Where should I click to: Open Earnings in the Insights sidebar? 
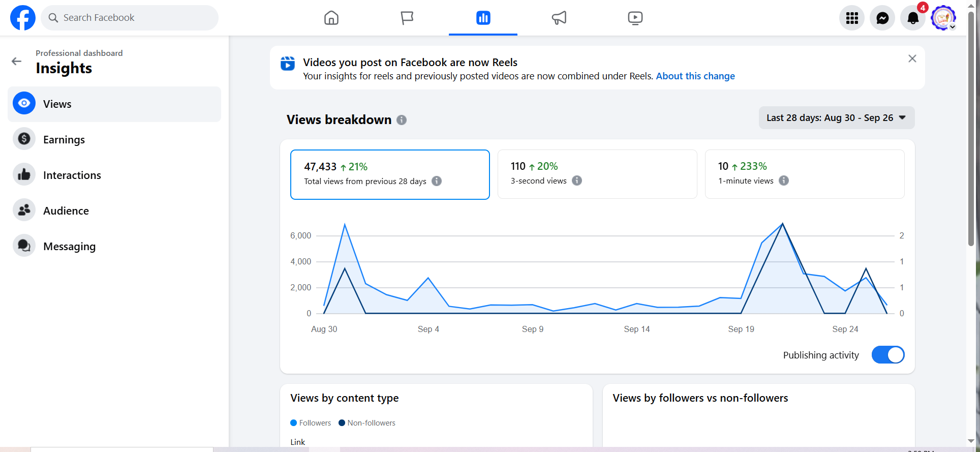point(64,140)
